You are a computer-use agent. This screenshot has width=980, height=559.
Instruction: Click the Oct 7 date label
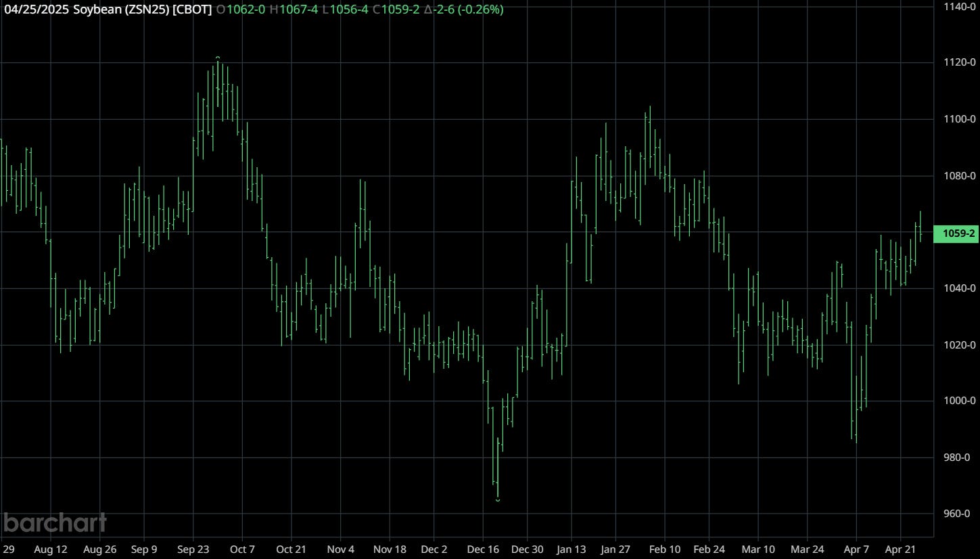click(242, 549)
